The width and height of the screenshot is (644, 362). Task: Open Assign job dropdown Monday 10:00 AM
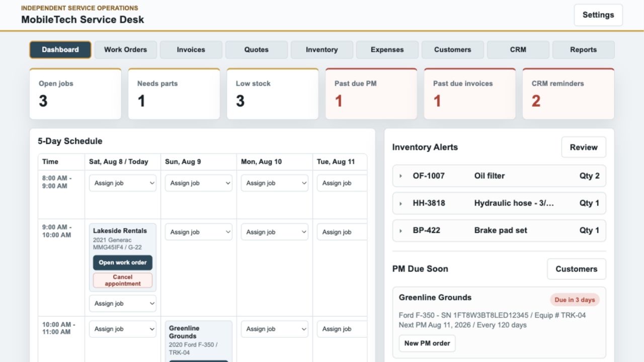point(275,329)
